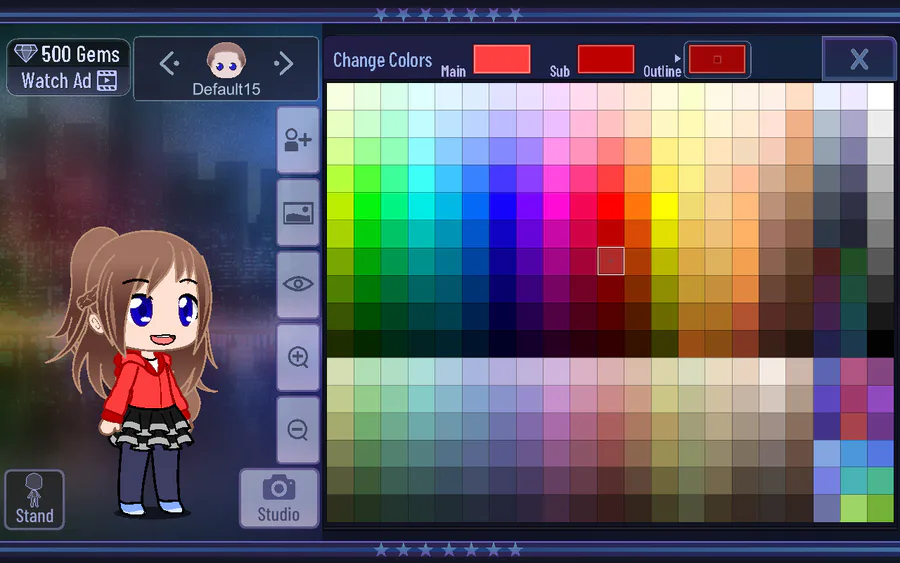Go to the next character with right arrow
Viewport: 900px width, 563px height.
[x=284, y=63]
